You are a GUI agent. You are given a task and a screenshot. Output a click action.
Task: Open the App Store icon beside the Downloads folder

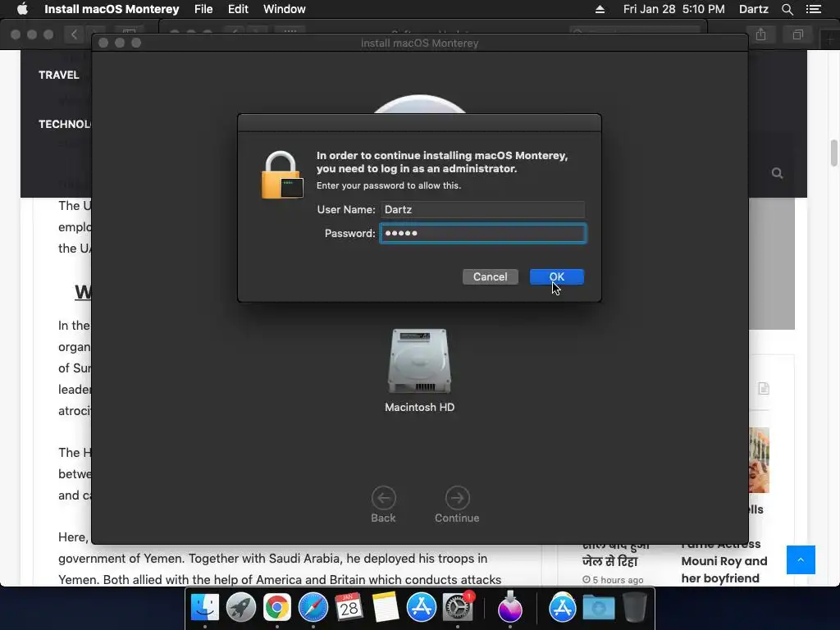pyautogui.click(x=563, y=608)
